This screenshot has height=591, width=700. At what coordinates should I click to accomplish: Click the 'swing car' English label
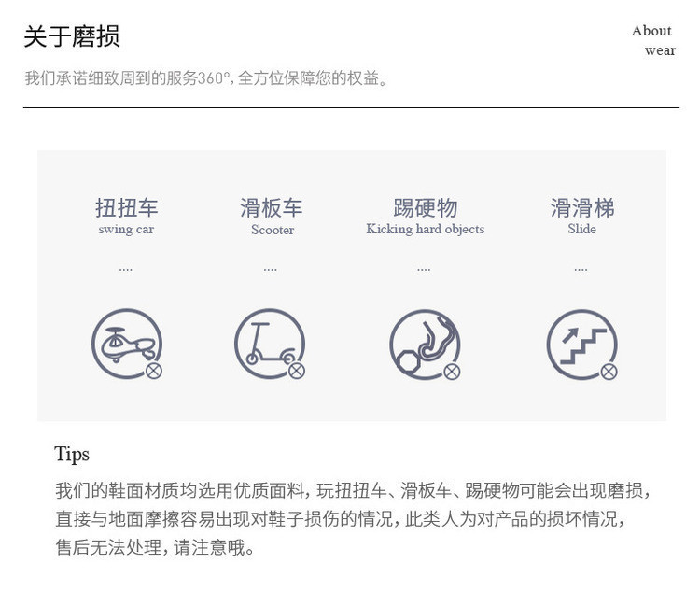pyautogui.click(x=126, y=230)
